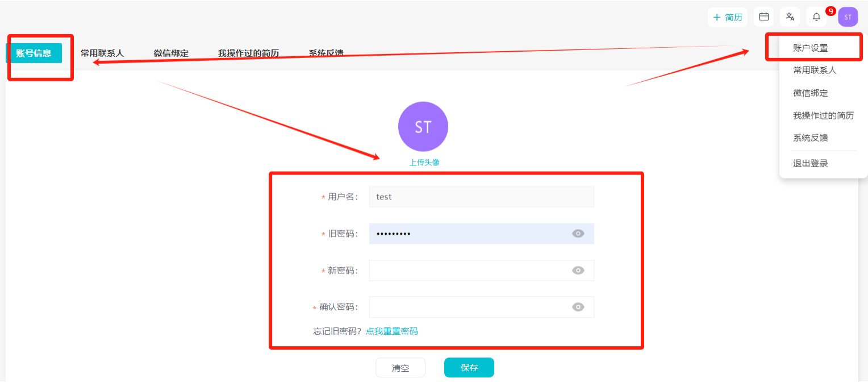Image resolution: width=868 pixels, height=382 pixels.
Task: Click the add 简历 button
Action: [728, 17]
